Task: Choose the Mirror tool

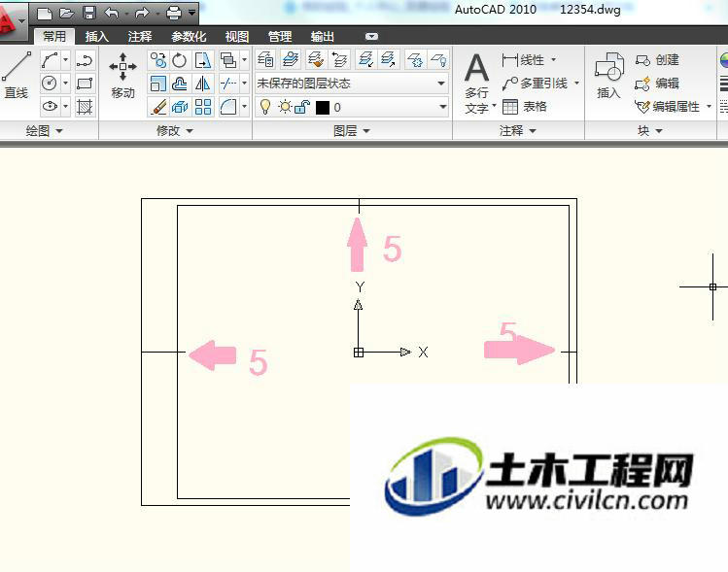Action: tap(203, 84)
